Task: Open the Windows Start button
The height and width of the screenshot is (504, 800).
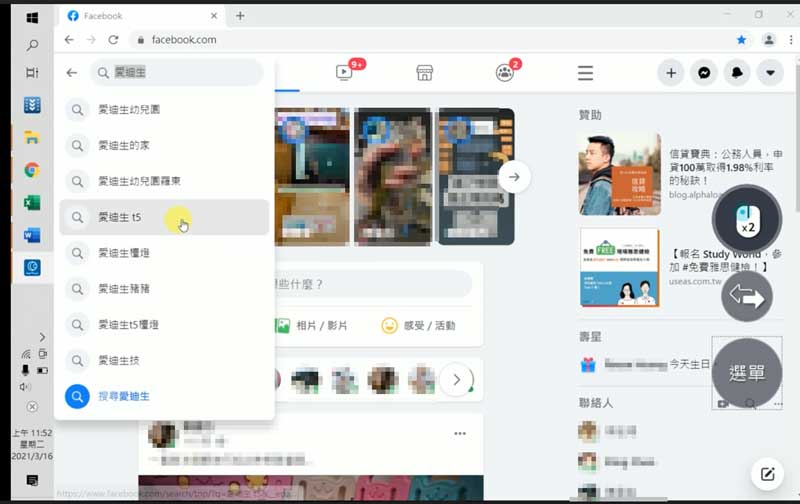Action: point(32,18)
